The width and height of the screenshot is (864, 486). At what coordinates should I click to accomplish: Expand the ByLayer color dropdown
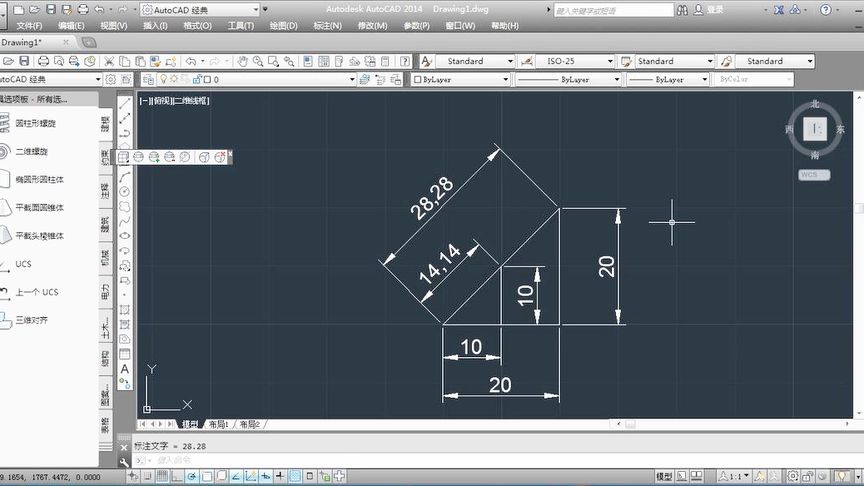click(461, 79)
